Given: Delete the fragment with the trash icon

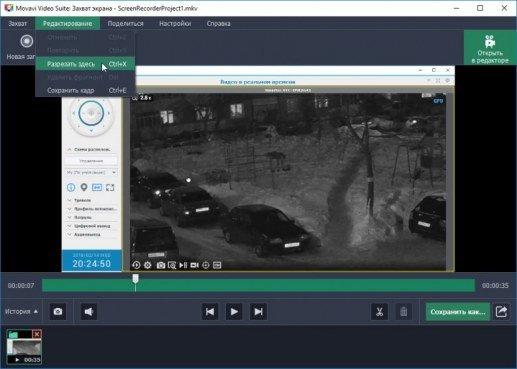Looking at the screenshot, I should [x=404, y=312].
